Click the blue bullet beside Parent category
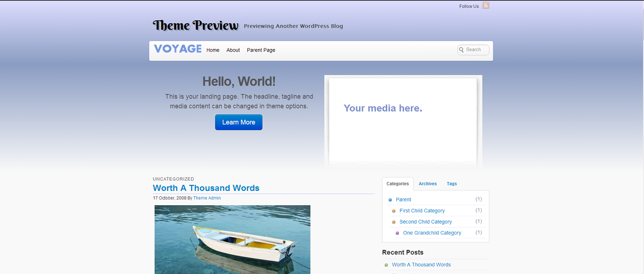Screen dimensions: 644x274 coord(390,200)
